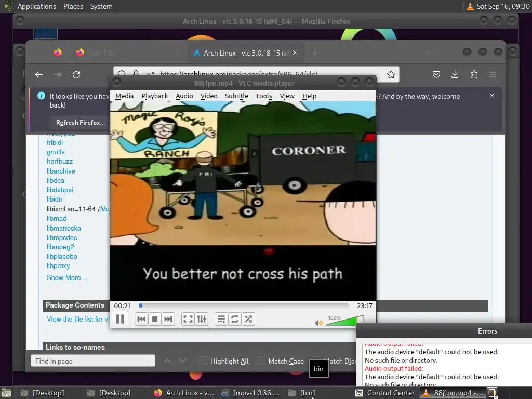
Task: Click the elapsed time 00:21 label
Action: pos(122,305)
